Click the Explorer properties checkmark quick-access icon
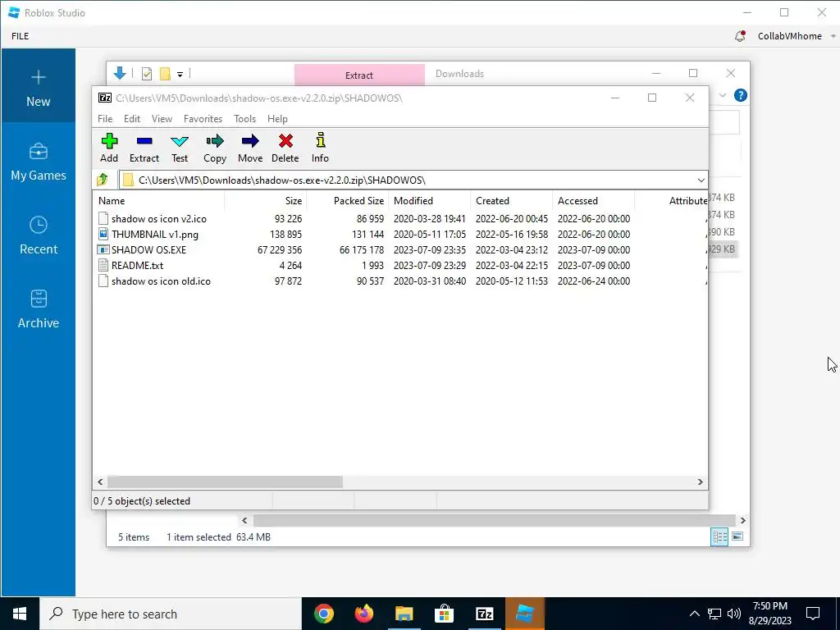840x630 pixels. [147, 74]
